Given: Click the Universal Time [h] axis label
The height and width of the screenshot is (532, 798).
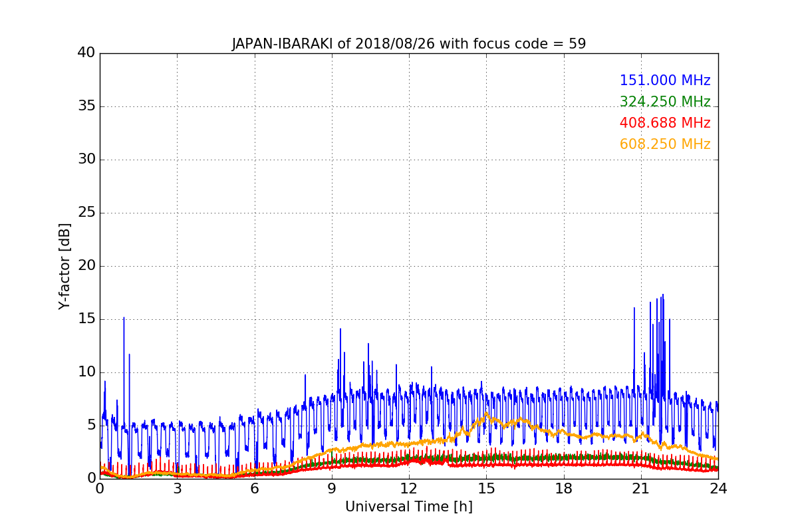Looking at the screenshot, I should tap(409, 507).
